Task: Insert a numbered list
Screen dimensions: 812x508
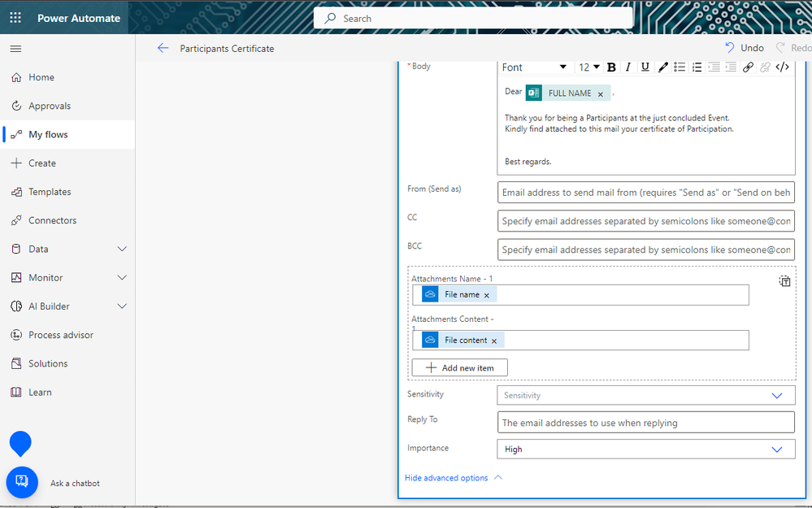Action: (697, 67)
